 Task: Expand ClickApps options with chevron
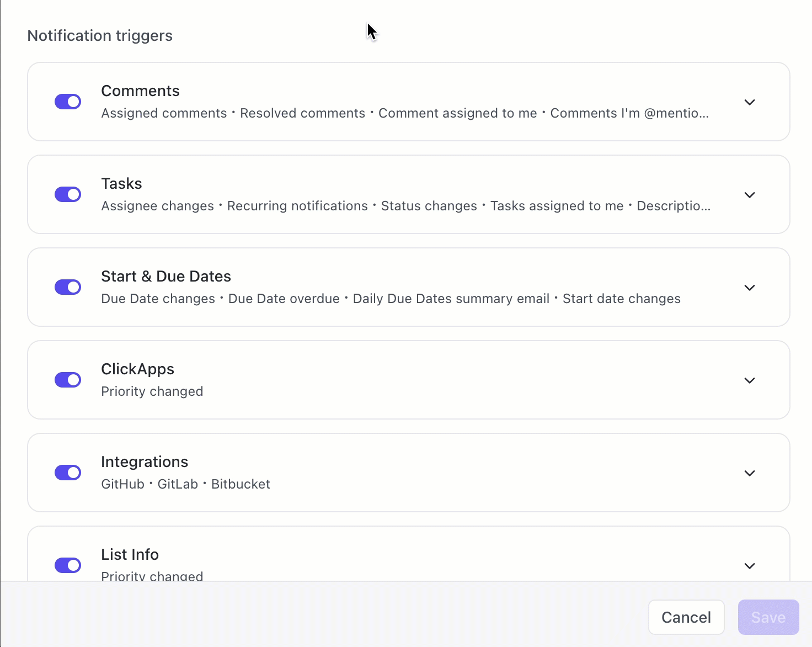tap(750, 380)
